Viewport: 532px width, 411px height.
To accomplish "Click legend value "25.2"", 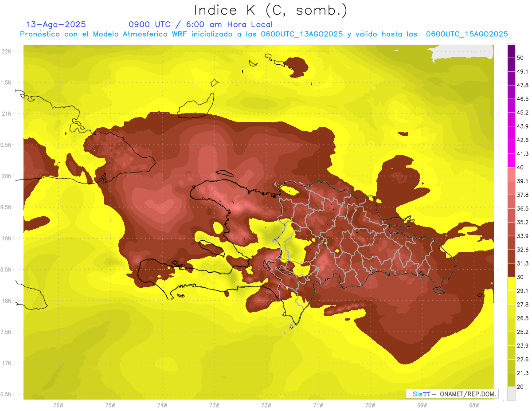I will [523, 332].
